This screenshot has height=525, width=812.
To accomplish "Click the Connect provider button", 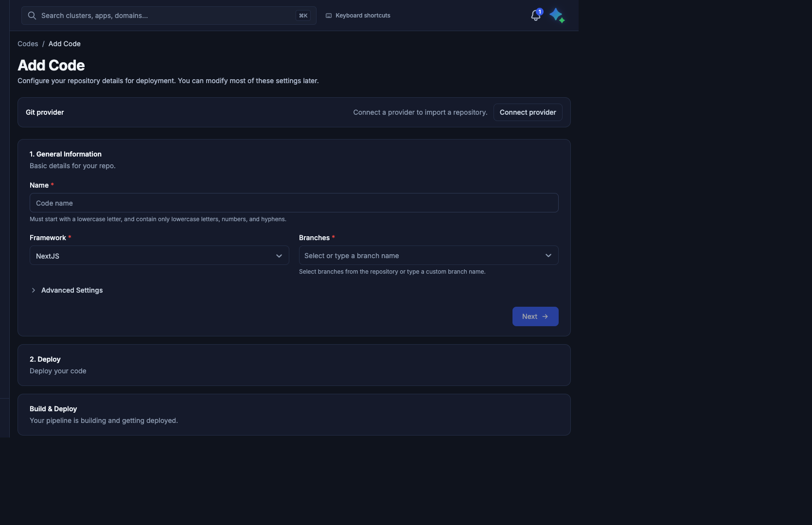I will 528,112.
